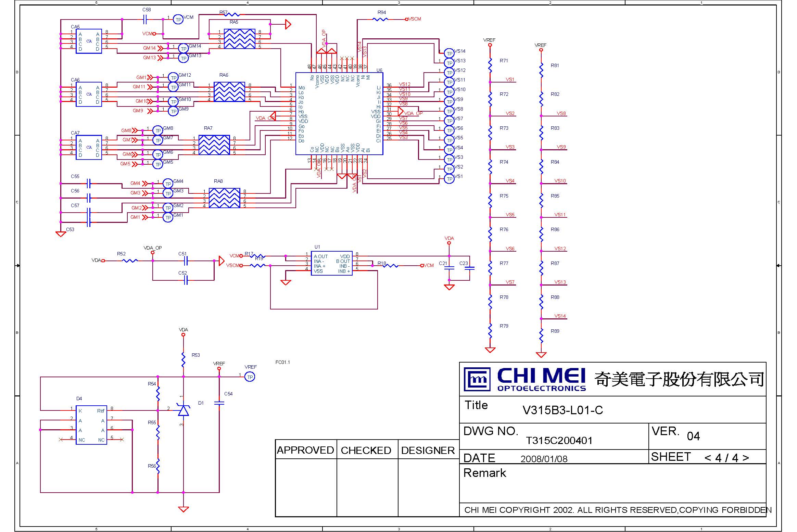
Task: Click the VREF test point circle
Action: pos(250,377)
